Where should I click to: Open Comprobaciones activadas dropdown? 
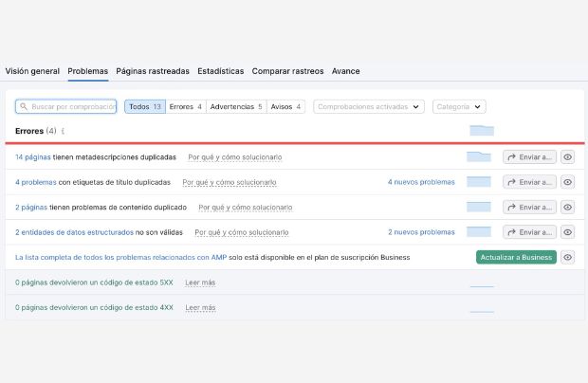click(368, 107)
